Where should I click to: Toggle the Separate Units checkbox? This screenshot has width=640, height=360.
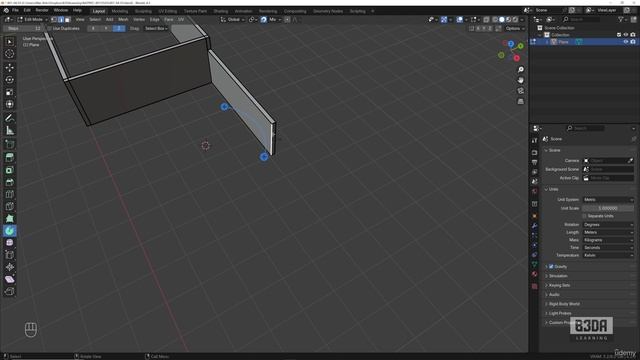click(x=584, y=216)
